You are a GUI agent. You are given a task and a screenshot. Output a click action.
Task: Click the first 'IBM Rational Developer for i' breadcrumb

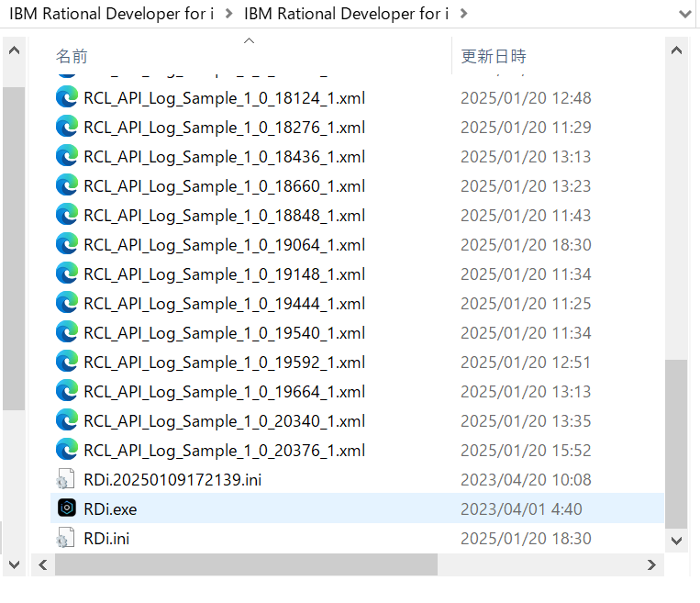pos(112,14)
